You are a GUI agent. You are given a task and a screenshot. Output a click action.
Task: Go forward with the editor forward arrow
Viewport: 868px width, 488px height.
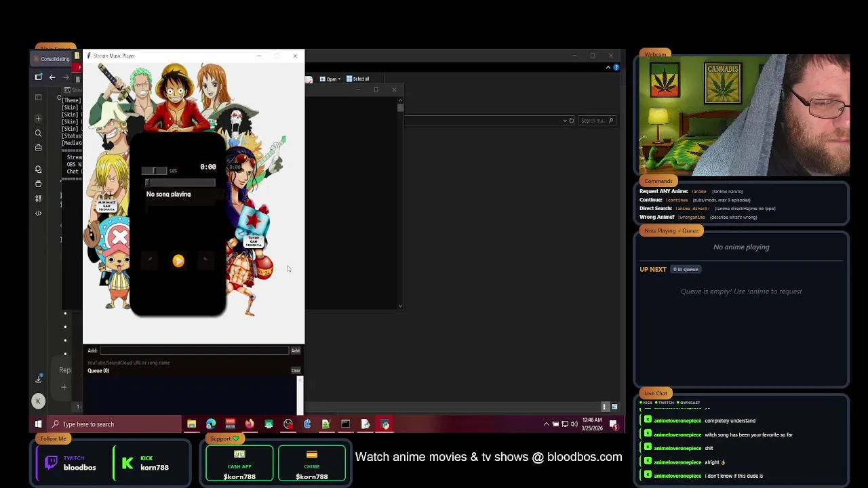click(66, 77)
